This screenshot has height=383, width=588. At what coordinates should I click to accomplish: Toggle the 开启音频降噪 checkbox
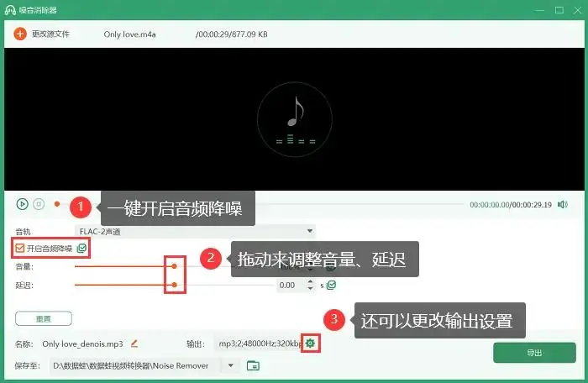click(20, 249)
